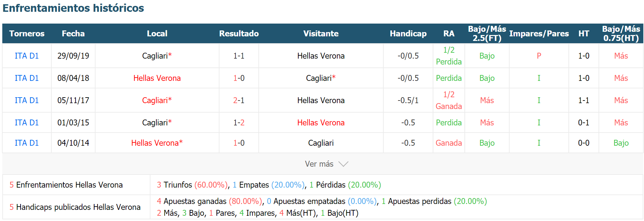
Task: Click the 1-0 result on 08/04/18
Action: coord(239,78)
